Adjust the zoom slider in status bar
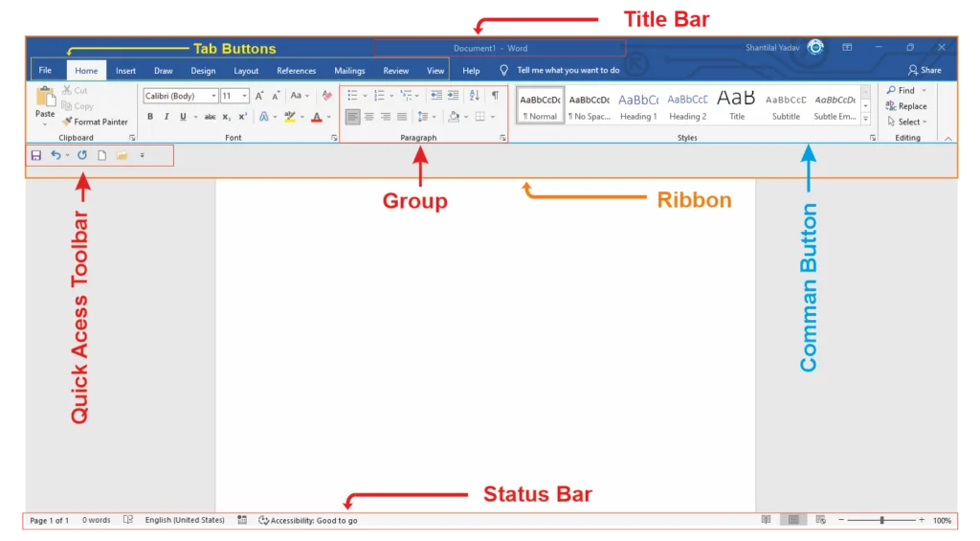The width and height of the screenshot is (980, 541). coord(881,521)
